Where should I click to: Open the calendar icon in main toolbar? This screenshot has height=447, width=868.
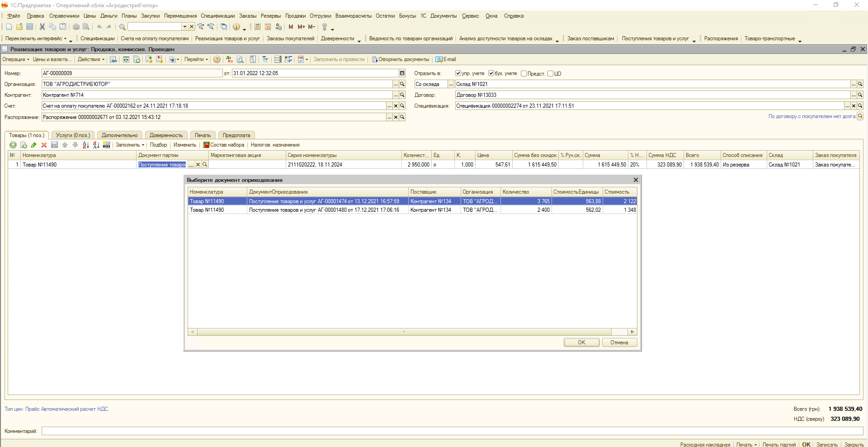(268, 27)
